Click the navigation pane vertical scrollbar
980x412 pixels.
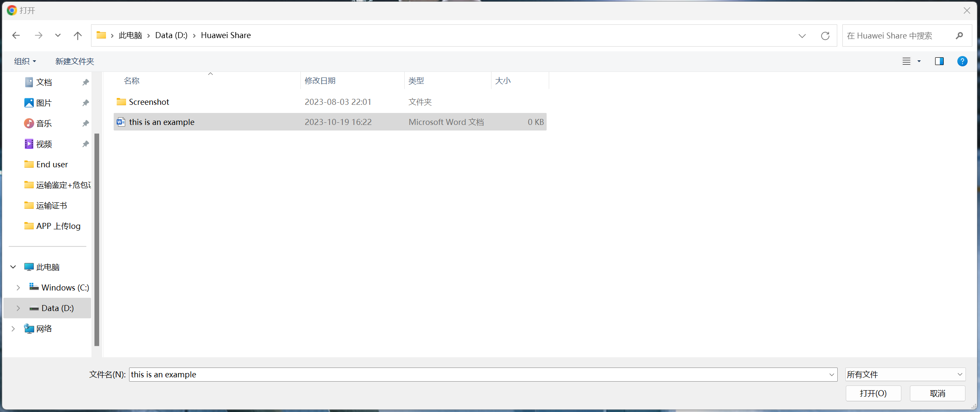click(97, 240)
